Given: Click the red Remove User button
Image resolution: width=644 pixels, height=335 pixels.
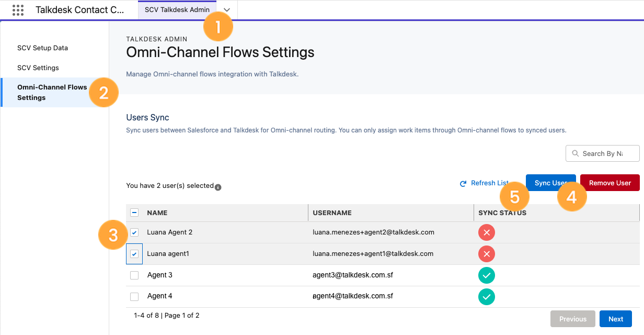Looking at the screenshot, I should (610, 183).
